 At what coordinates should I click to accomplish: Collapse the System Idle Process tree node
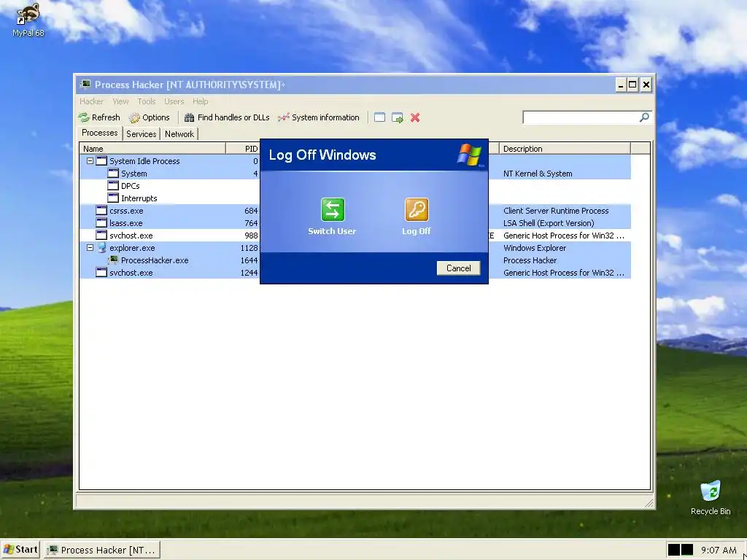click(90, 161)
